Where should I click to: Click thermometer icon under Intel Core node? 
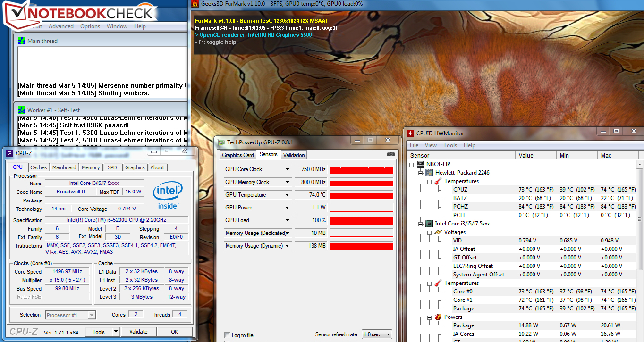pyautogui.click(x=438, y=283)
